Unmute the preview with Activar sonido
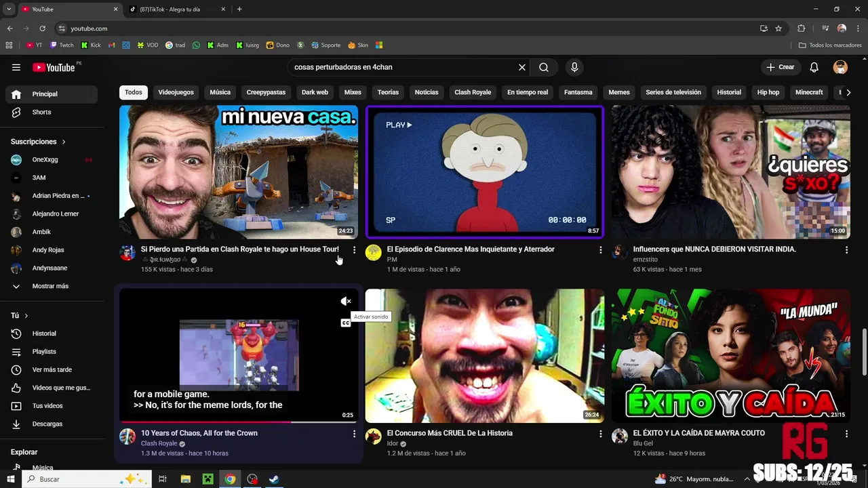Screen dimensions: 868x488 (346, 302)
